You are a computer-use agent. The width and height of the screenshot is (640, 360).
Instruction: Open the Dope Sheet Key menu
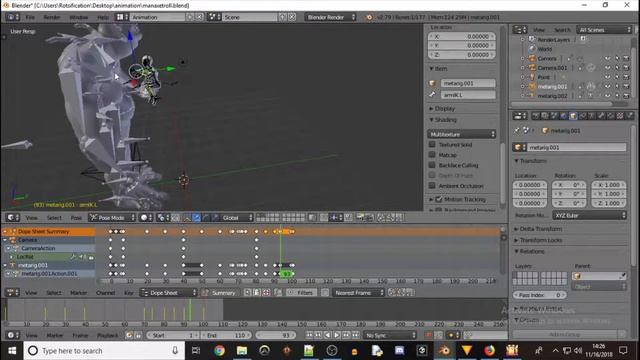(x=129, y=293)
